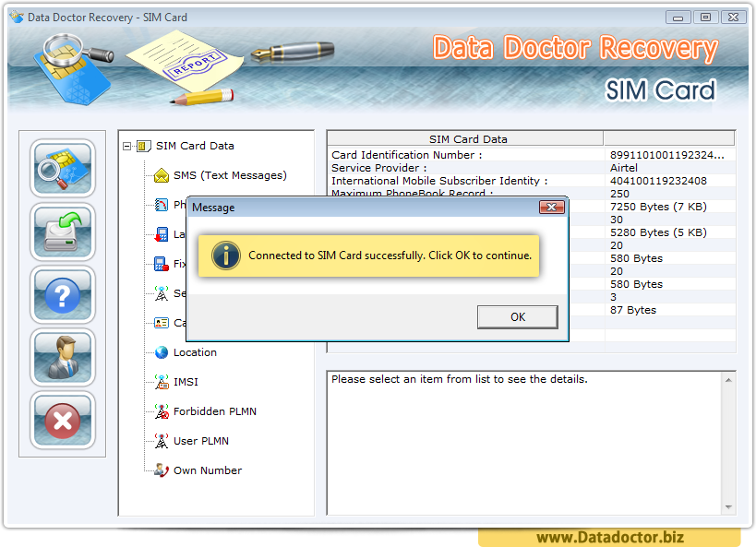The image size is (756, 547).
Task: Click the fixed dialing number icon
Action: coord(161,264)
